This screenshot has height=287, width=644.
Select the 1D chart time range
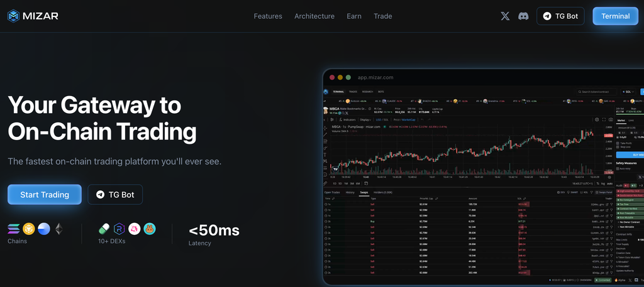coord(335,183)
